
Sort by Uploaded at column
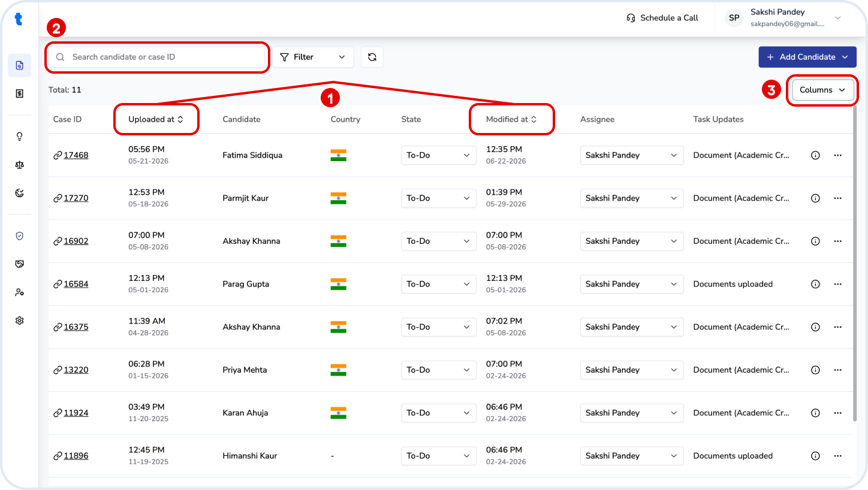click(x=156, y=119)
